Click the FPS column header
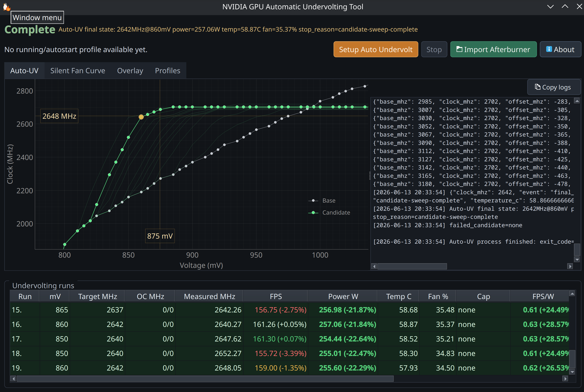Screen dimensions: 584x392 click(x=276, y=297)
